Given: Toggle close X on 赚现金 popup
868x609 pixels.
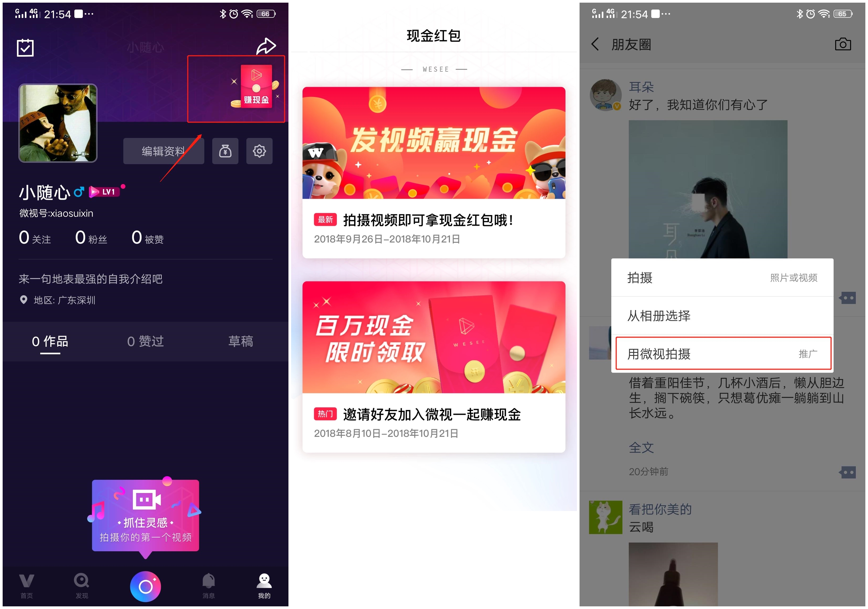Looking at the screenshot, I should coord(233,80).
